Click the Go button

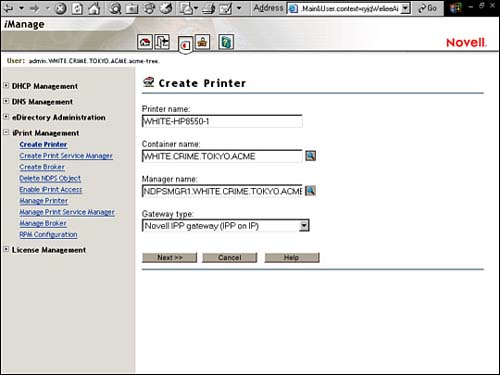pyautogui.click(x=428, y=8)
